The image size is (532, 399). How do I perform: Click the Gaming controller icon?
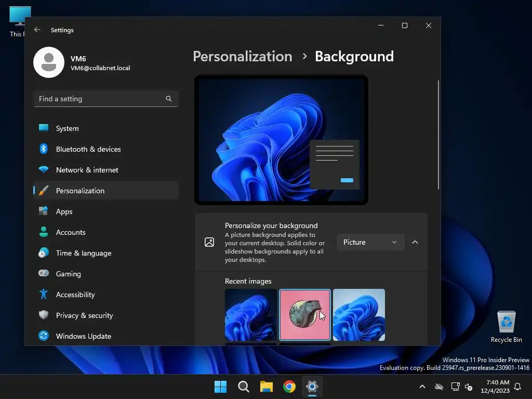click(44, 273)
